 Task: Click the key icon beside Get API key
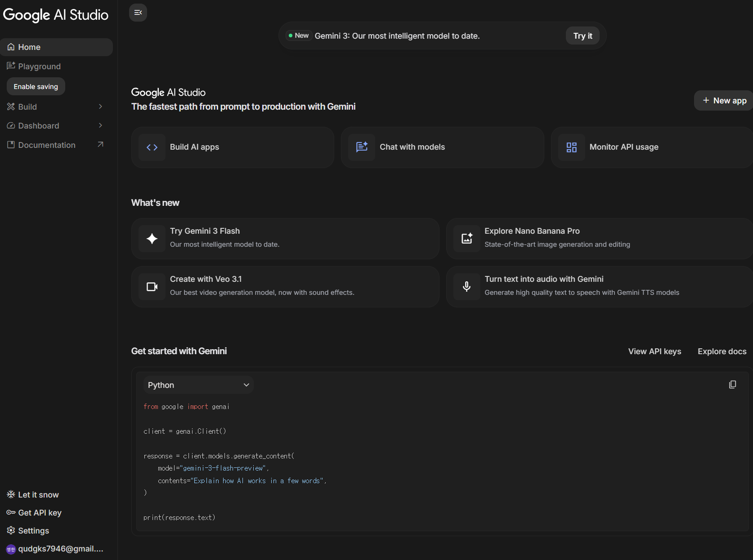[x=11, y=512]
